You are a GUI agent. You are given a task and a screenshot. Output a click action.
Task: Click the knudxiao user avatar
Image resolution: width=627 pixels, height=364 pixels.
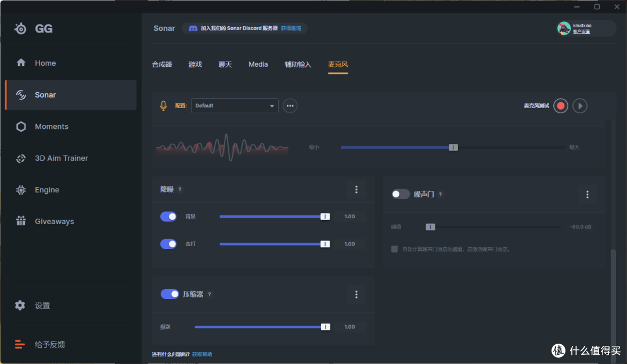pos(564,28)
